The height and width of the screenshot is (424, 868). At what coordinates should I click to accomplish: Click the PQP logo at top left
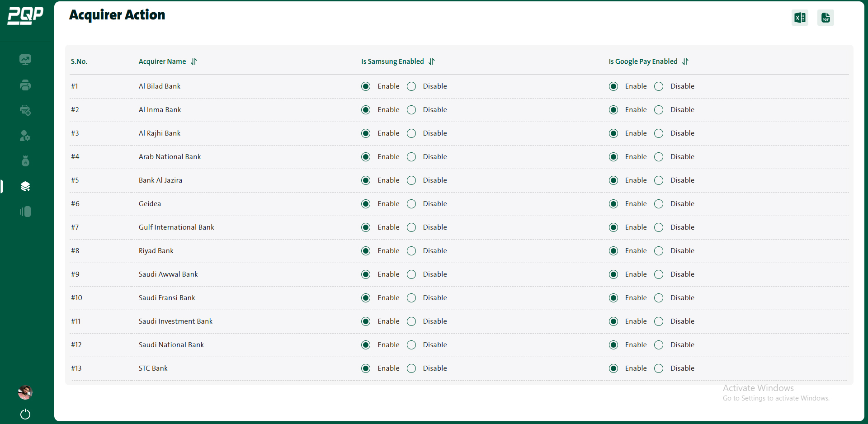click(x=25, y=15)
